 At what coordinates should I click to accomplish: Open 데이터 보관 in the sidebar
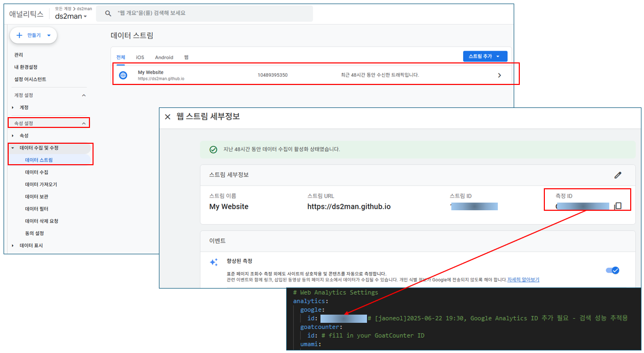pos(37,197)
